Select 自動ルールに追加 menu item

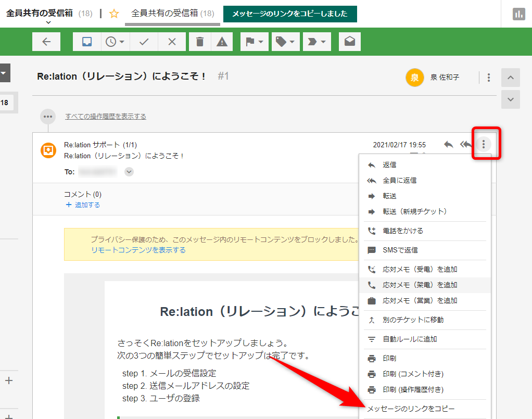pos(425,339)
